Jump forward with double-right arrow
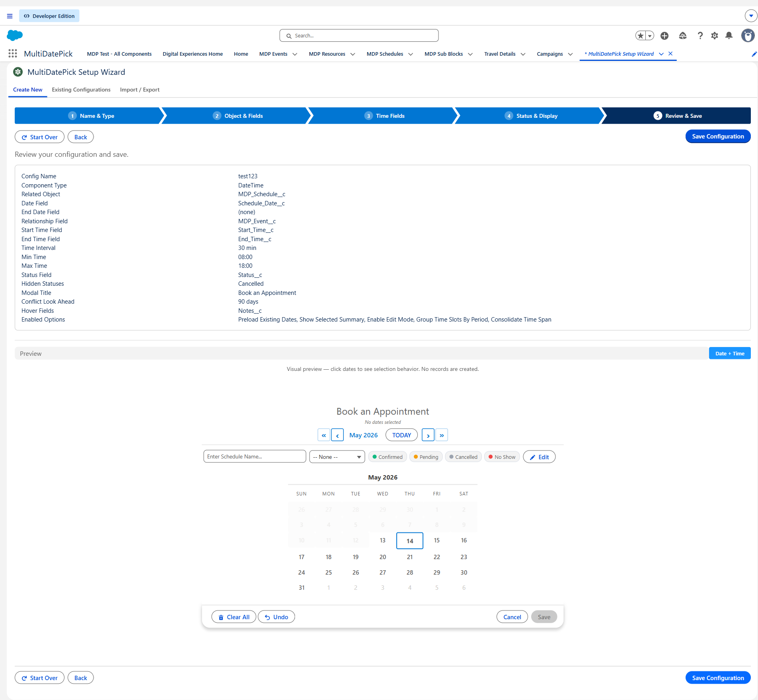 click(x=442, y=435)
